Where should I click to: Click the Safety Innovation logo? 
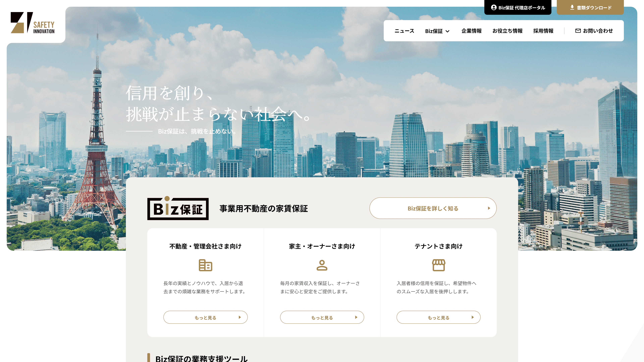33,23
